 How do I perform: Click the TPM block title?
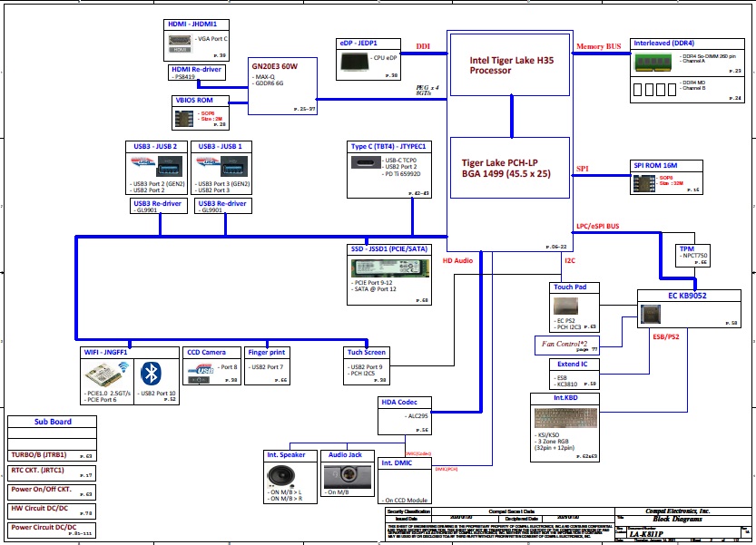coord(686,249)
